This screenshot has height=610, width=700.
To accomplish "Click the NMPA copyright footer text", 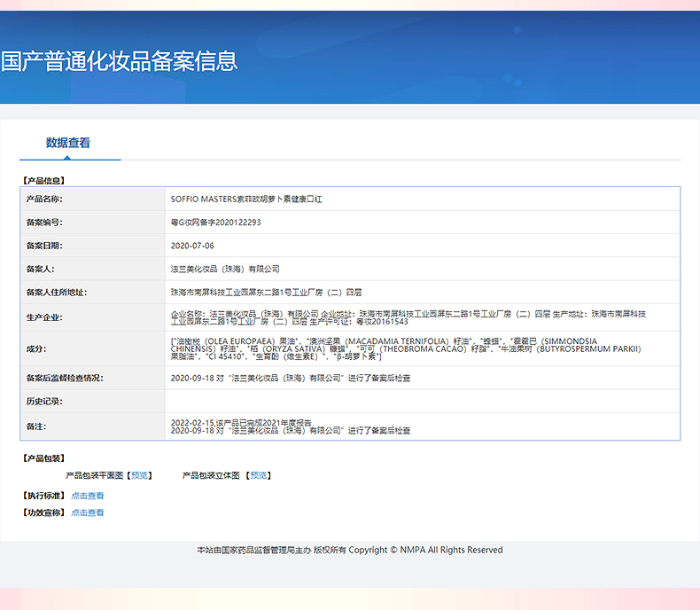I will tap(349, 550).
